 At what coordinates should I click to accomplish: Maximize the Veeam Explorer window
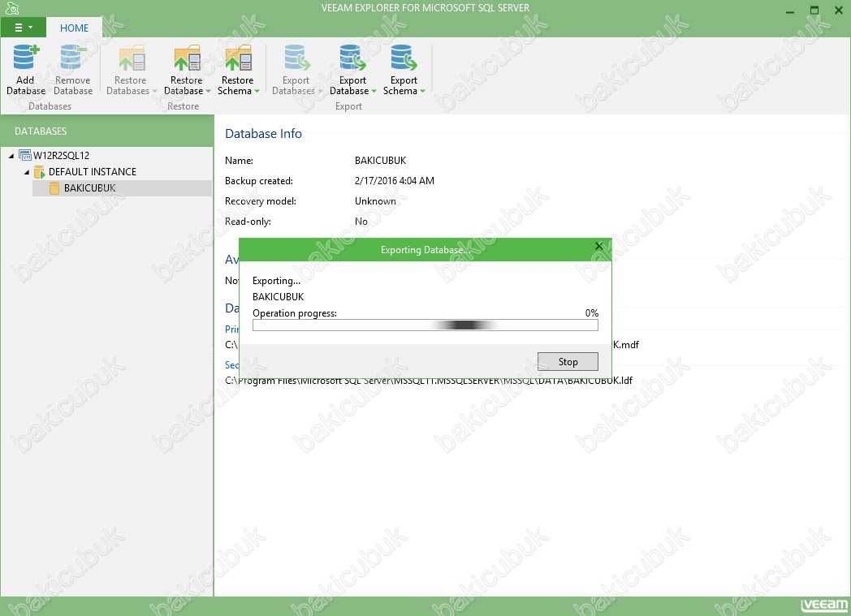tap(814, 11)
